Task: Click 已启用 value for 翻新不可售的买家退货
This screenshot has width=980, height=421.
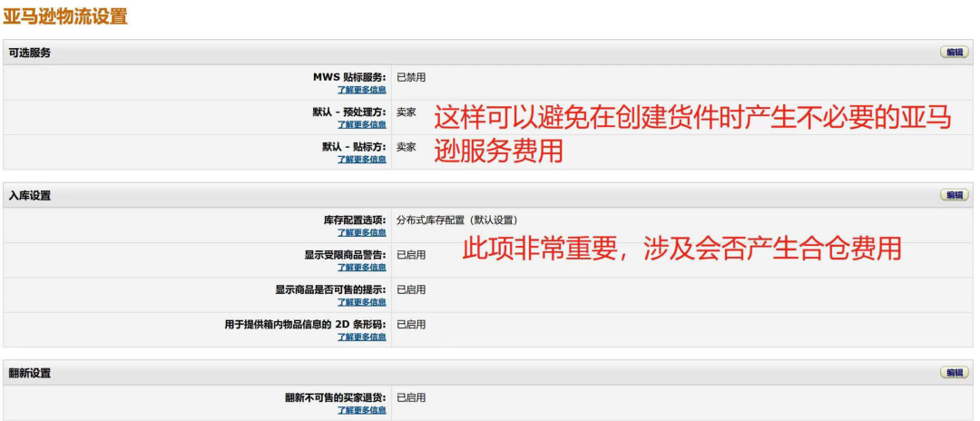Action: click(411, 398)
